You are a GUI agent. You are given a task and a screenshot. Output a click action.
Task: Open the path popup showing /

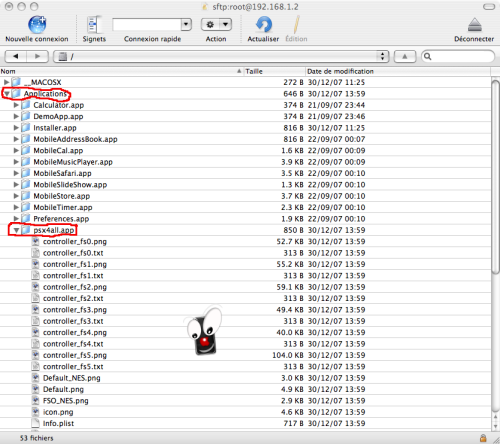tap(221, 57)
